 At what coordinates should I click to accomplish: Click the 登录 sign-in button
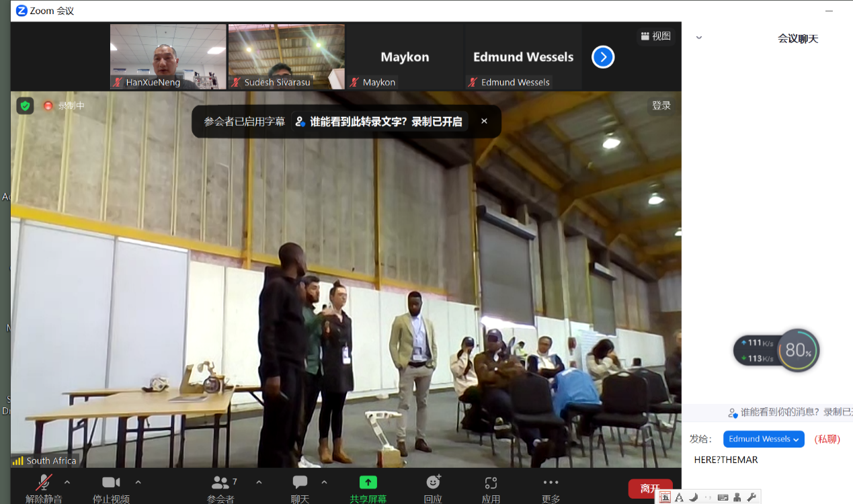(x=661, y=106)
